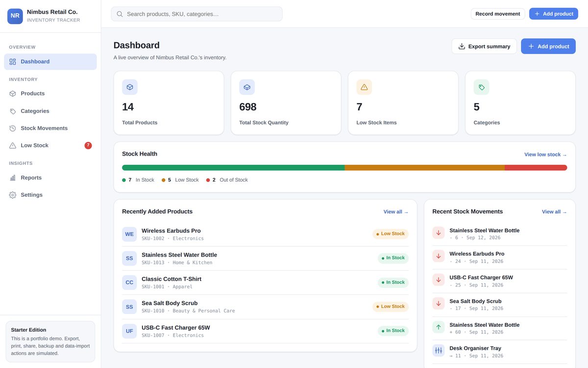Click Add product button beside Export summary
Viewport: 588px width, 368px height.
click(x=548, y=46)
